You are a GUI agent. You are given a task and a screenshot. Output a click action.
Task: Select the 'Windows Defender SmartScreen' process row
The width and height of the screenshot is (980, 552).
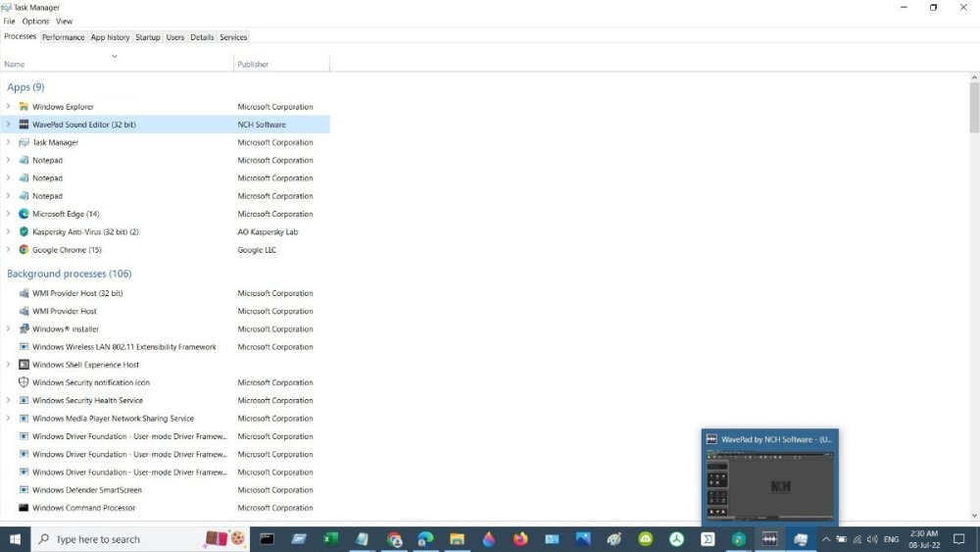pyautogui.click(x=165, y=489)
